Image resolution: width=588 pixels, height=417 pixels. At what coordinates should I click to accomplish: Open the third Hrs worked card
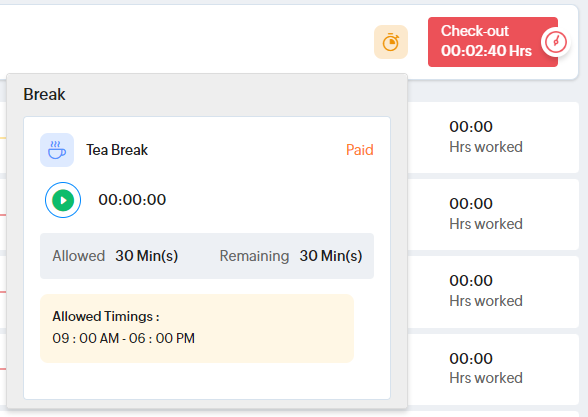pyautogui.click(x=493, y=292)
